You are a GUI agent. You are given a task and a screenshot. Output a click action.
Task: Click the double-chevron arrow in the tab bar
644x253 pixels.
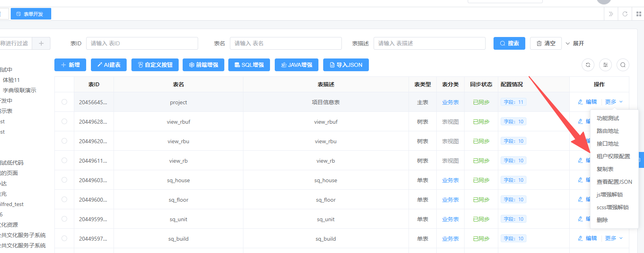[611, 14]
